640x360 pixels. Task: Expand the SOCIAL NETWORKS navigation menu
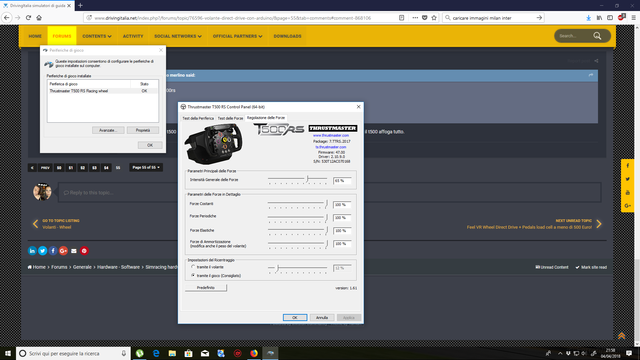tap(178, 36)
